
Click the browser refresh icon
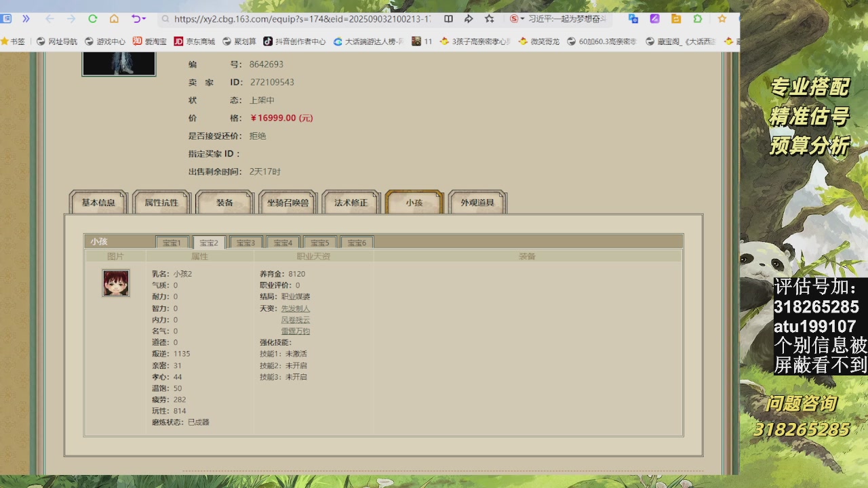(x=93, y=19)
